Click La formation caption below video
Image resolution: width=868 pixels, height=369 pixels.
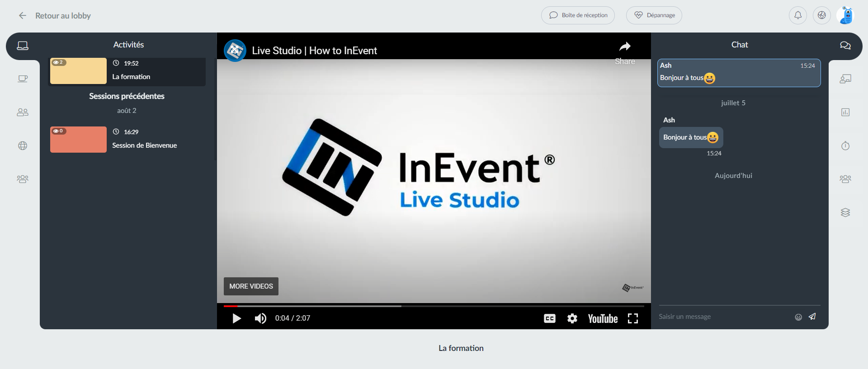[461, 348]
